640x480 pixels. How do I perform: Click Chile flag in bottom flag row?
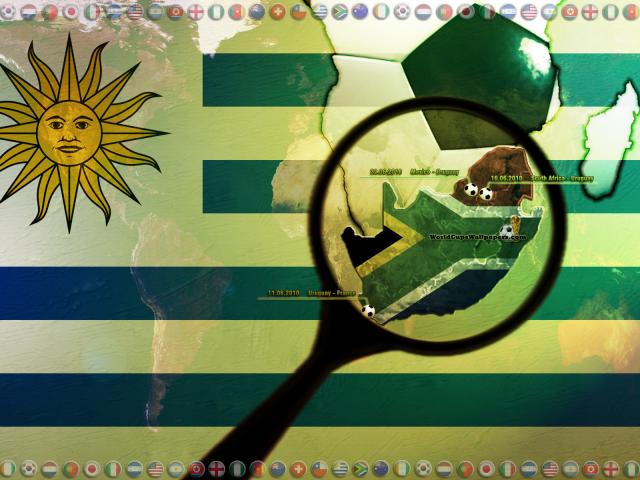(320, 468)
